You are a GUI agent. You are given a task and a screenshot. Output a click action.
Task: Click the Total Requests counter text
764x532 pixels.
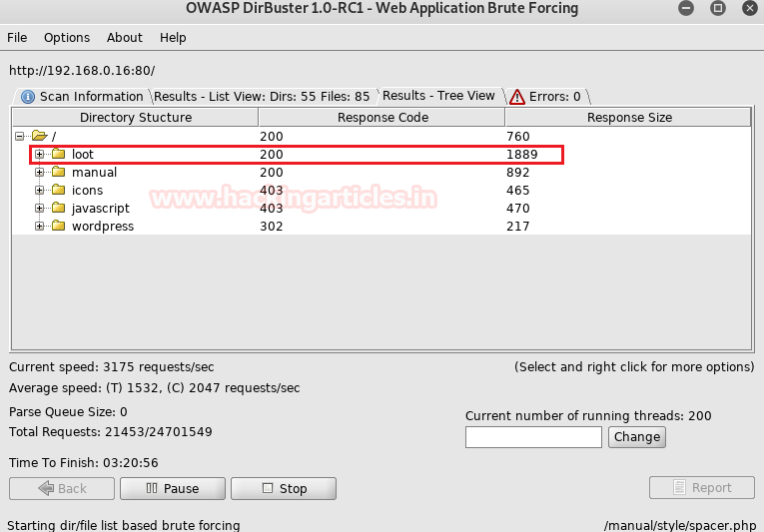pyautogui.click(x=111, y=432)
